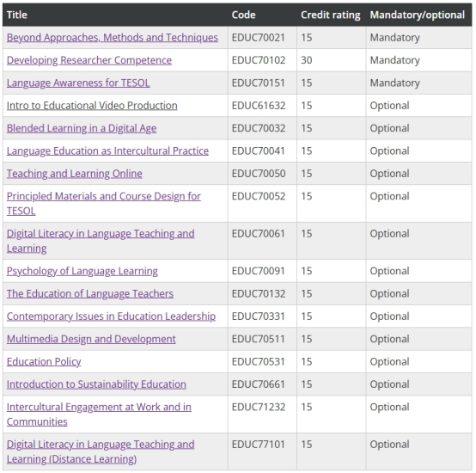
Task: Open the Education Policy link
Action: tap(44, 361)
